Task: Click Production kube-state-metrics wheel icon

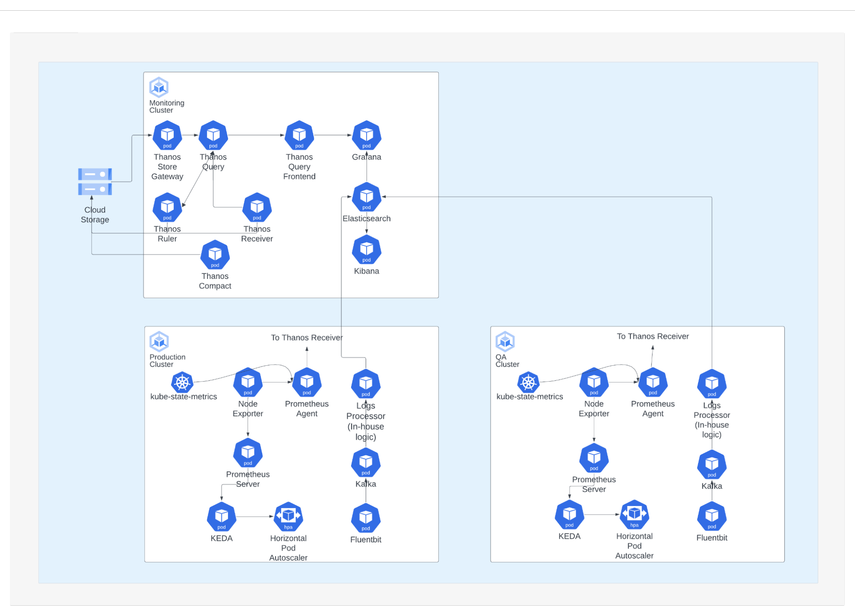Action: point(182,382)
